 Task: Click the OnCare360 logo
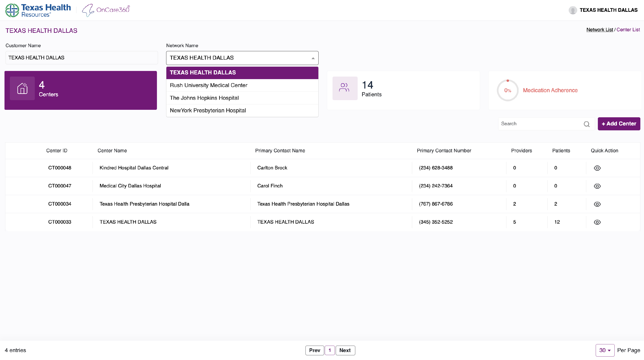click(106, 10)
